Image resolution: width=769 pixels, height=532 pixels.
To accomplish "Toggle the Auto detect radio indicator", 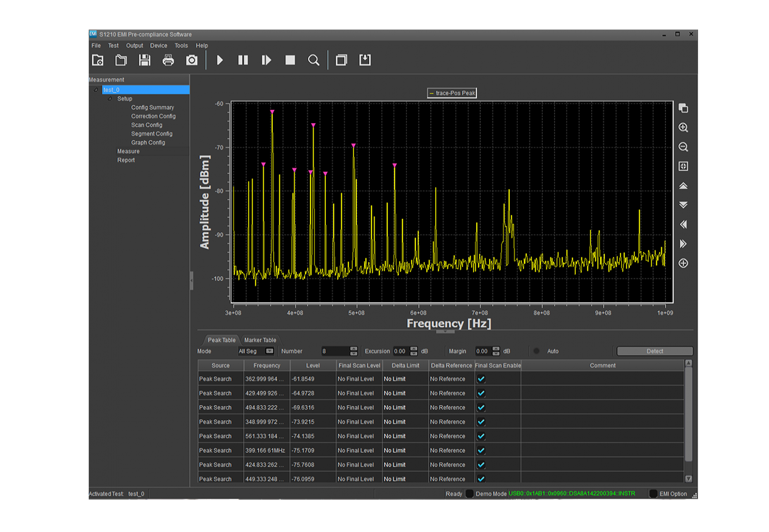I will (x=536, y=351).
